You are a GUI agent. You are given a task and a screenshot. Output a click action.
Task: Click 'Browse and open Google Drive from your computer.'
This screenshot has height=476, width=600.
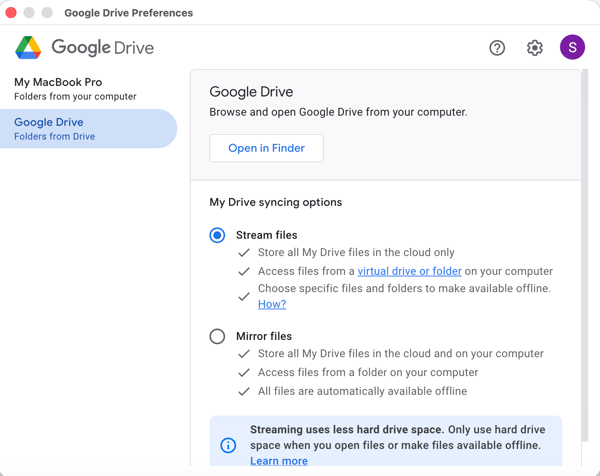pyautogui.click(x=338, y=112)
